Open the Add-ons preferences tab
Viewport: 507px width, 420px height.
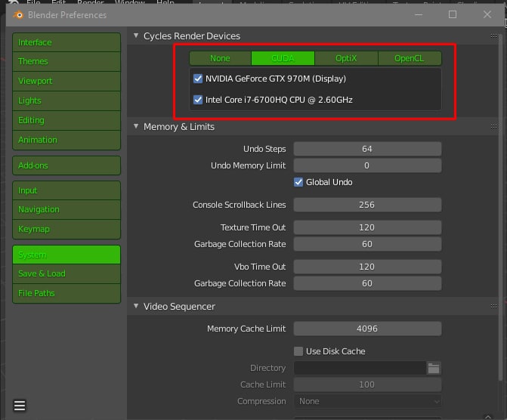66,165
